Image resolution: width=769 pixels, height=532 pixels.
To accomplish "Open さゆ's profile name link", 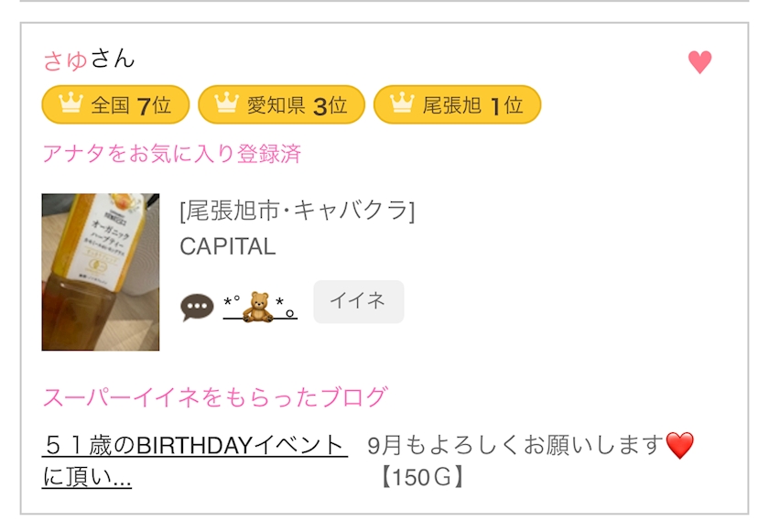I will pyautogui.click(x=66, y=60).
